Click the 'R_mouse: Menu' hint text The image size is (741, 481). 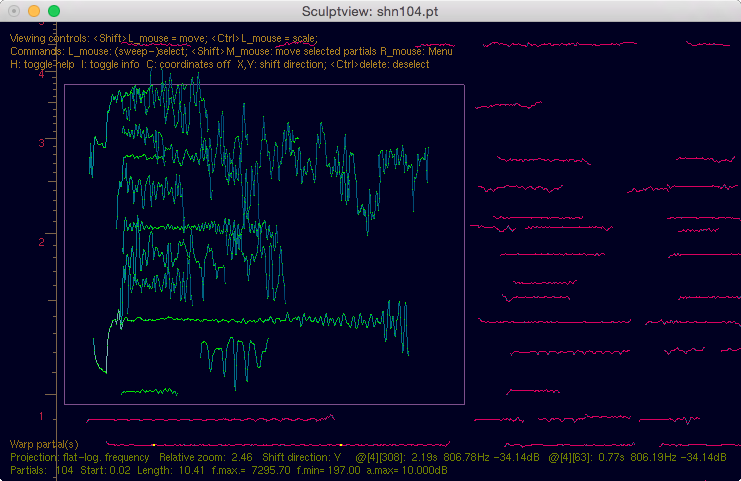[416, 51]
